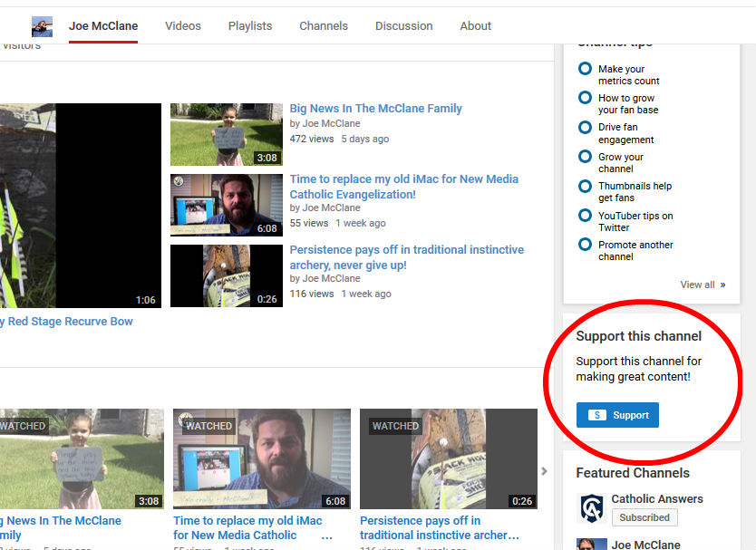Toggle the circle beside 'Promote another channel'
The image size is (756, 550).
click(x=584, y=244)
